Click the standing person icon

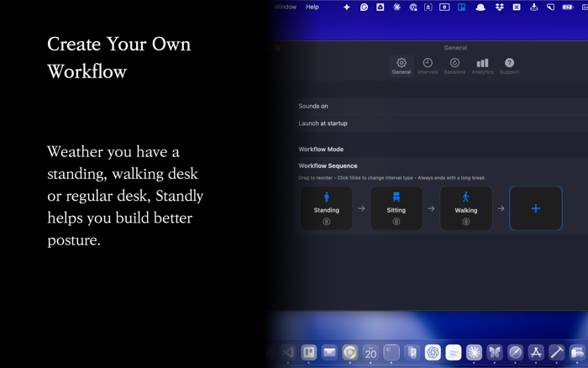(326, 197)
